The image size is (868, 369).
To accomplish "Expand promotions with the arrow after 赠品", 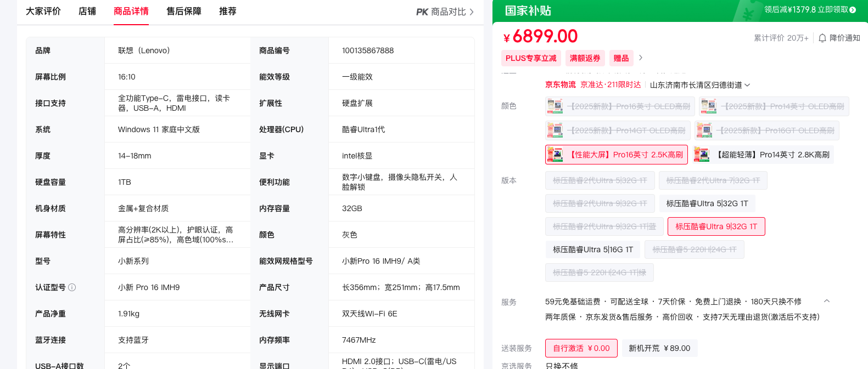I will click(x=641, y=58).
